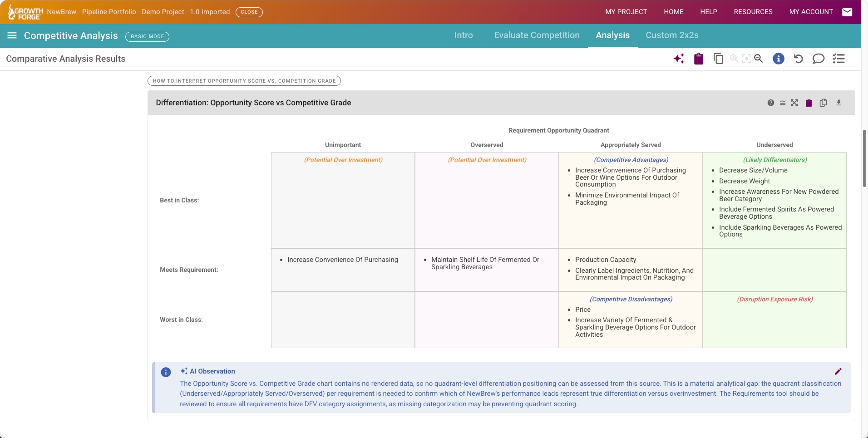Open the hamburger menu beside Competitive Analysis
The height and width of the screenshot is (438, 868).
12,35
